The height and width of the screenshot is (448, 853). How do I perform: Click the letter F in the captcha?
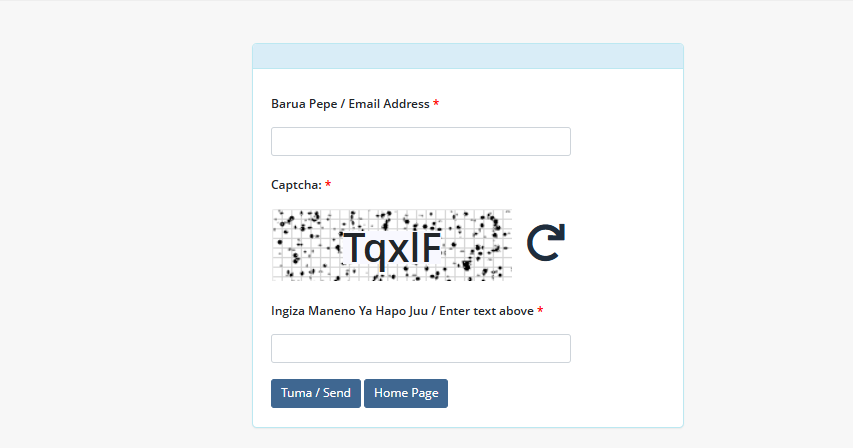[430, 247]
